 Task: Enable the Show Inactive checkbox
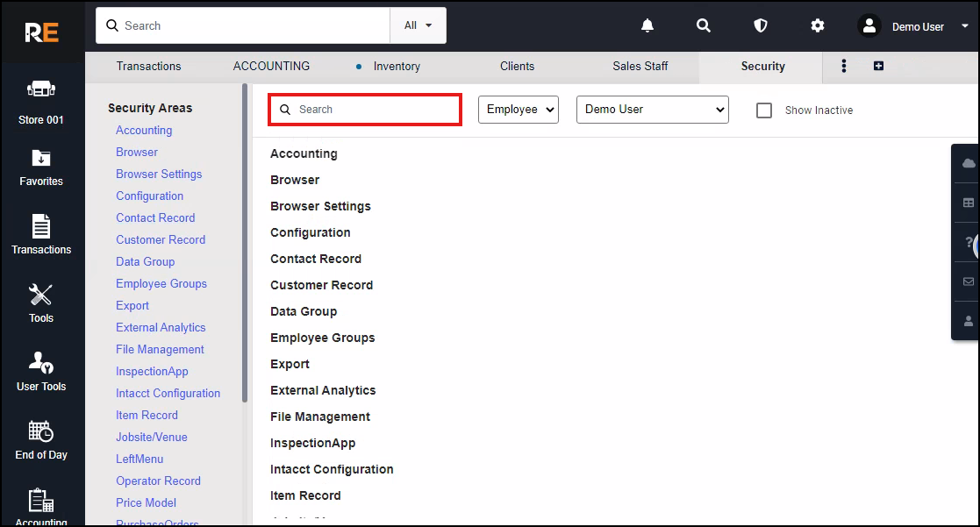click(x=764, y=110)
